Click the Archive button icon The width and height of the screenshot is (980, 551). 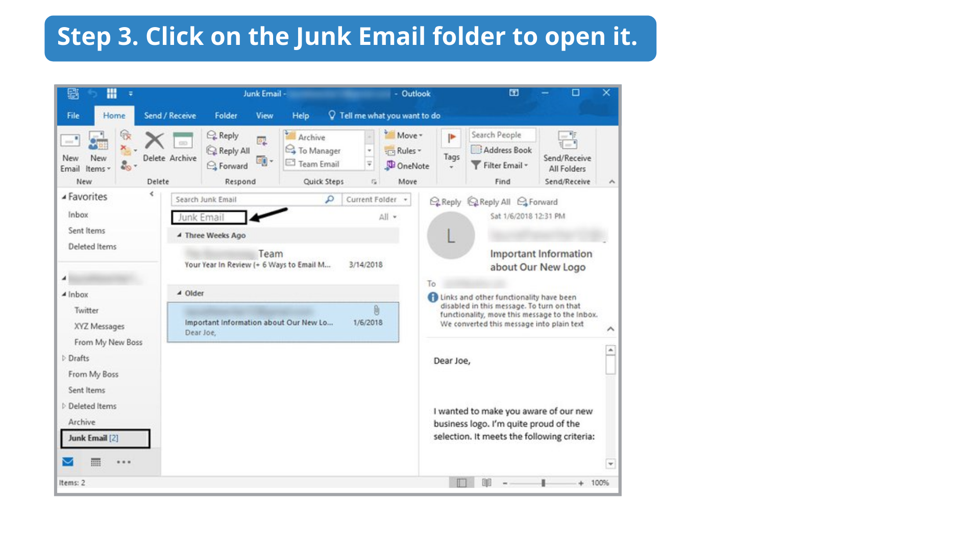click(x=183, y=141)
